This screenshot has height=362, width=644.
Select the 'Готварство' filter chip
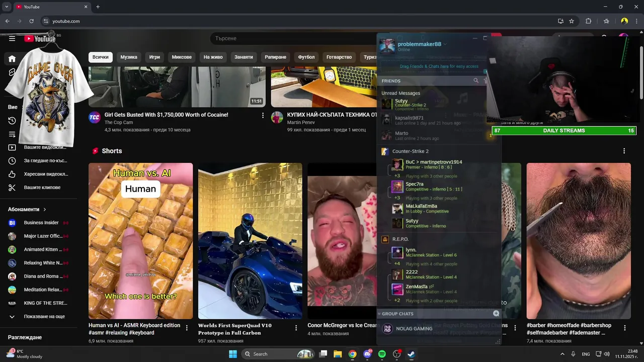click(339, 57)
